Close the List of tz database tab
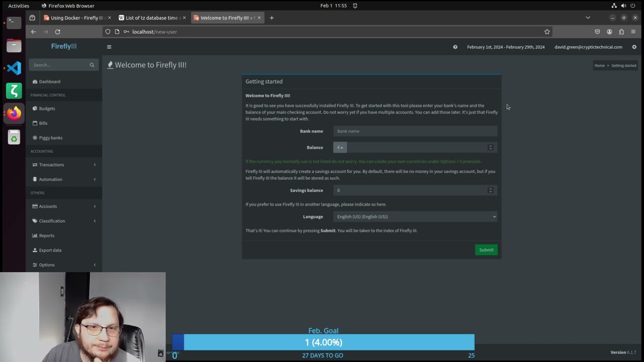 point(184,18)
